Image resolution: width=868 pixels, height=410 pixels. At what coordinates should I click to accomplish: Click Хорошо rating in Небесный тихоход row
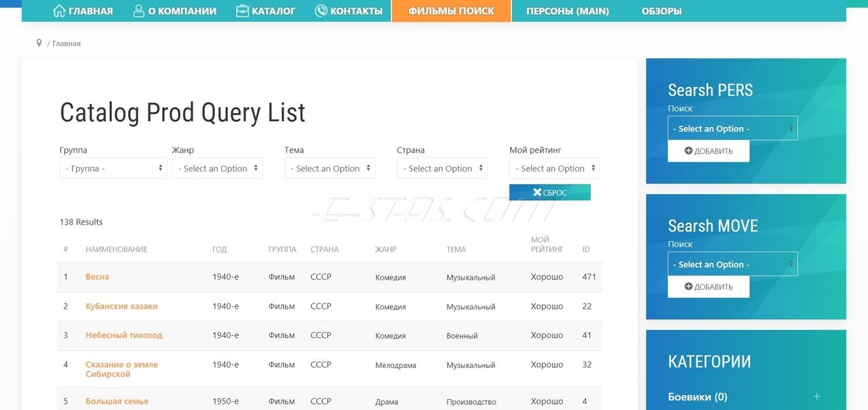[x=547, y=335]
